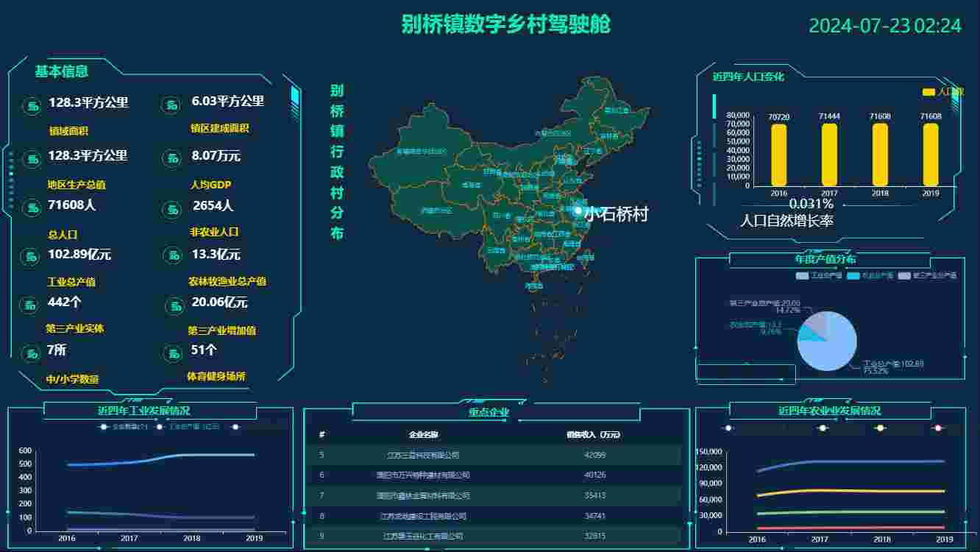Toggle the 第三产业总产值 legend of pie chart
This screenshot has height=552, width=980.
pyautogui.click(x=927, y=276)
